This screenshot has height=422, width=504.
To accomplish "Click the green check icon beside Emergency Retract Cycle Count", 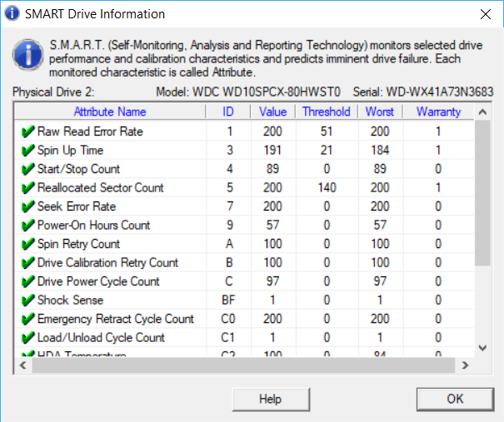I will coord(28,319).
